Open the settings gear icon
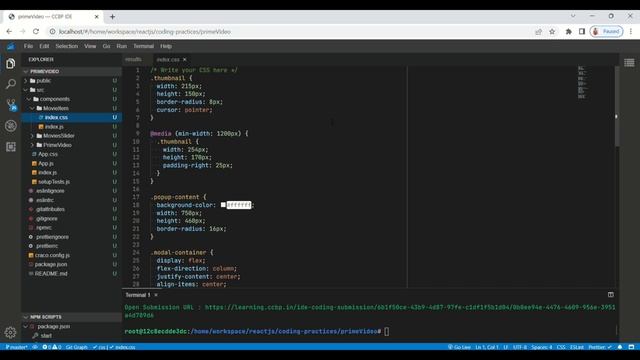This screenshot has width=640, height=360. point(11,333)
